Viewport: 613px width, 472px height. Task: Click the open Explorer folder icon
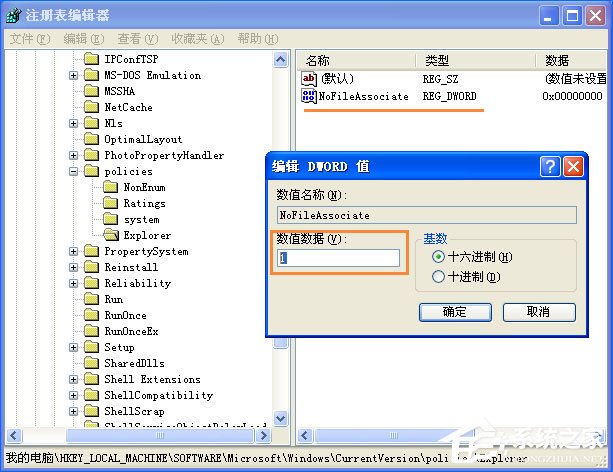click(111, 235)
